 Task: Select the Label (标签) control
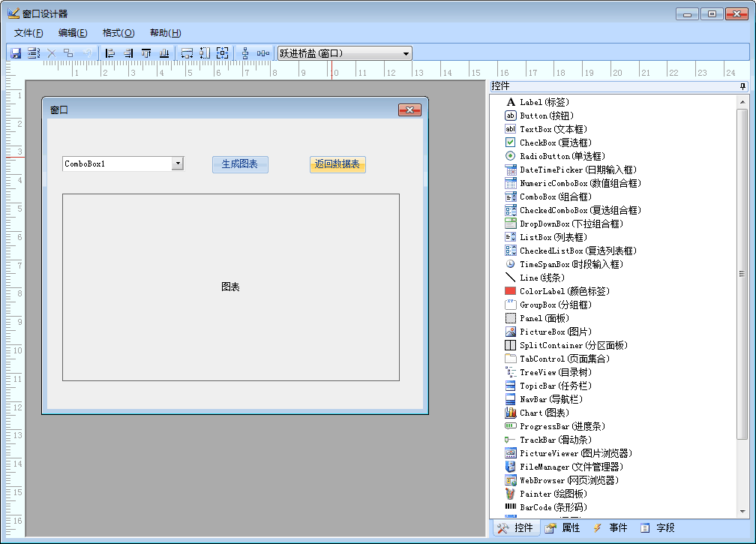tap(537, 102)
